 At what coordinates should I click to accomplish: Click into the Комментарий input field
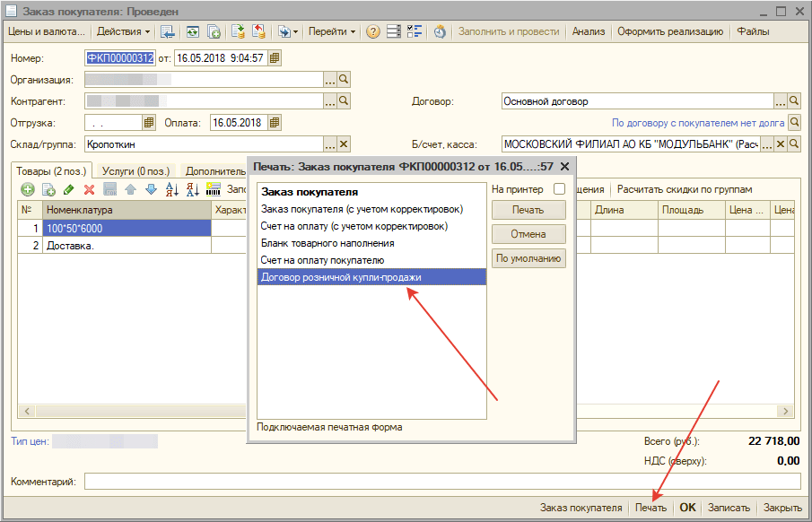point(429,483)
